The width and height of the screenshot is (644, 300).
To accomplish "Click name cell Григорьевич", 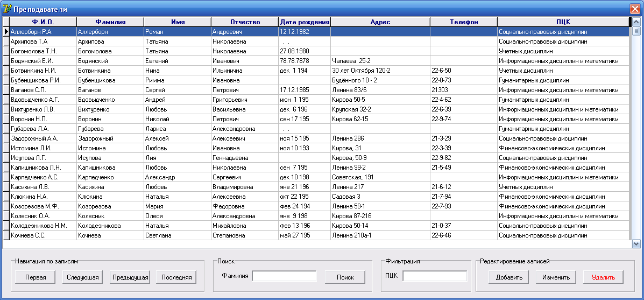I will point(245,100).
